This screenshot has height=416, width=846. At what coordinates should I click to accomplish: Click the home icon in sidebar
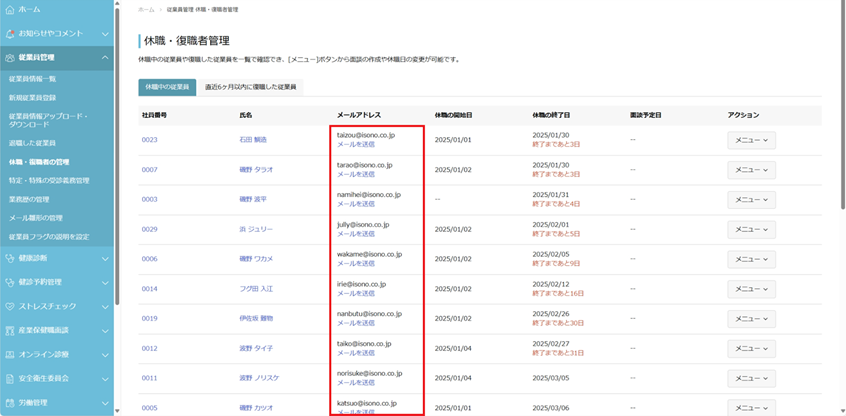[9, 10]
